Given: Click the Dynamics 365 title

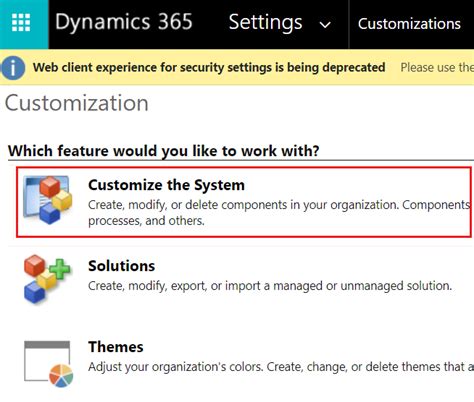Looking at the screenshot, I should (x=124, y=22).
